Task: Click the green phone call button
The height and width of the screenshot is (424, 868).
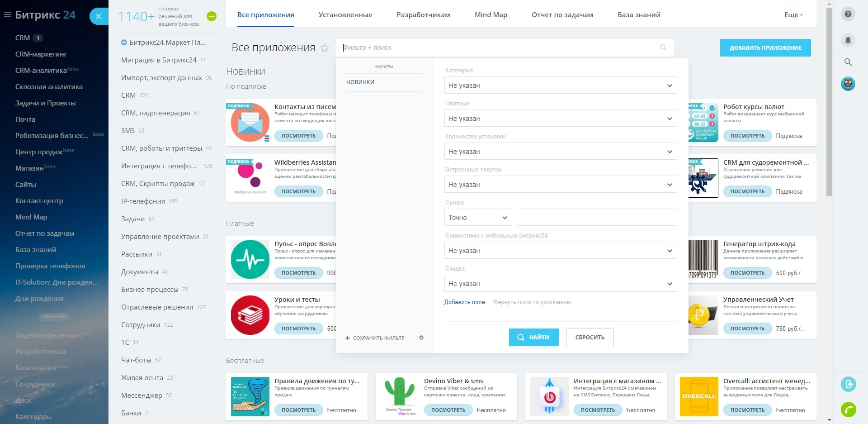Action: (848, 410)
